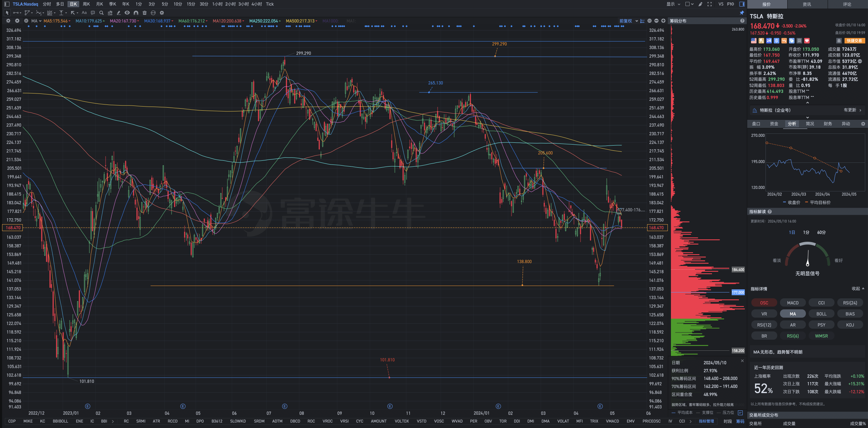Select the MACD indicator pill

(793, 303)
